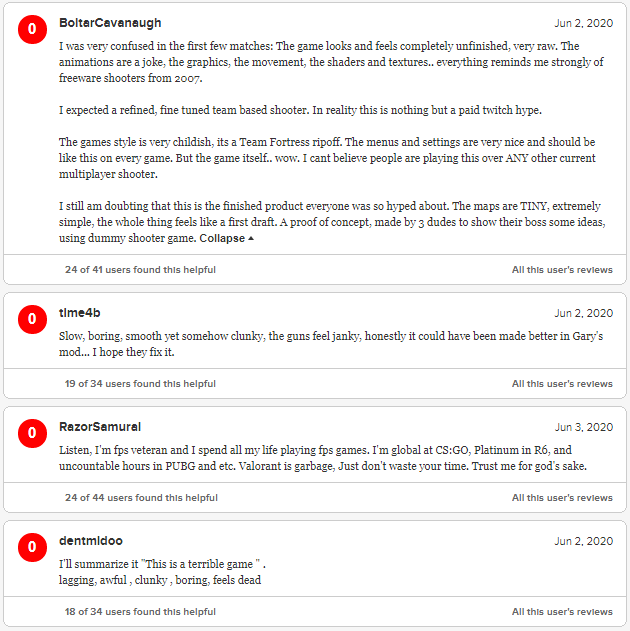Click the '24 of 41 users' helpful count

141,270
